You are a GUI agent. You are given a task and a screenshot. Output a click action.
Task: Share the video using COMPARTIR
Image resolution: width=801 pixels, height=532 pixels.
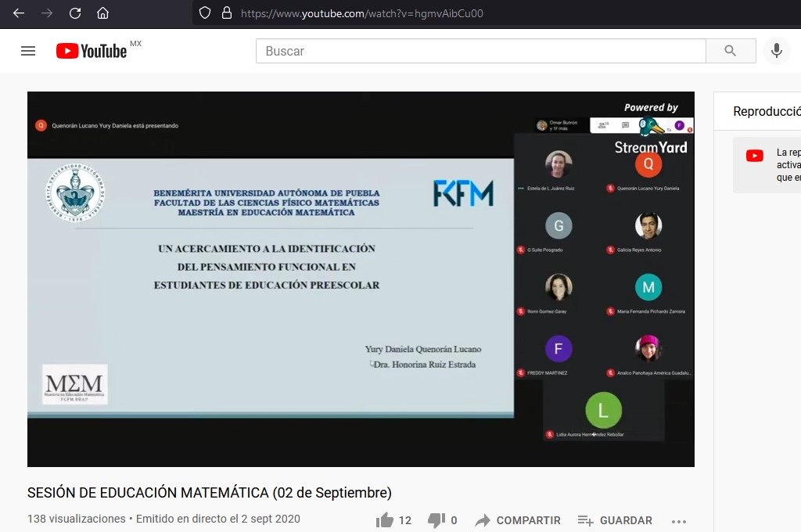(518, 520)
